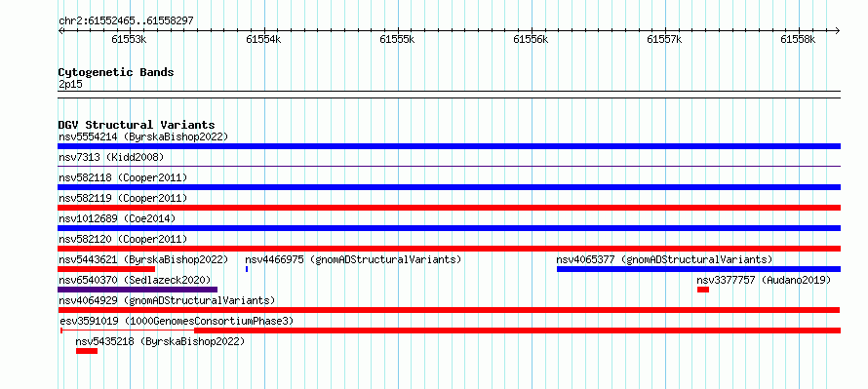Image resolution: width=868 pixels, height=389 pixels.
Task: Open nsv4466975 gnomAD variant label
Action: tap(353, 259)
